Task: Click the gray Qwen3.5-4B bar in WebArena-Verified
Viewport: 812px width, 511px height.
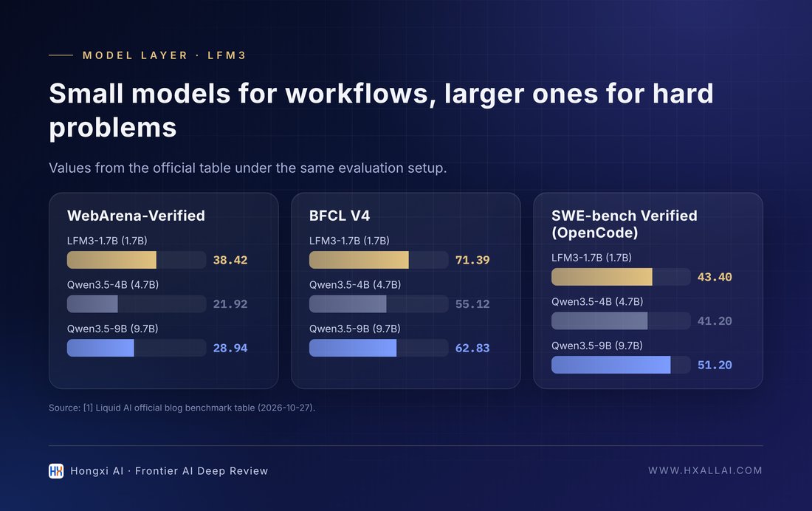Action: pos(92,303)
